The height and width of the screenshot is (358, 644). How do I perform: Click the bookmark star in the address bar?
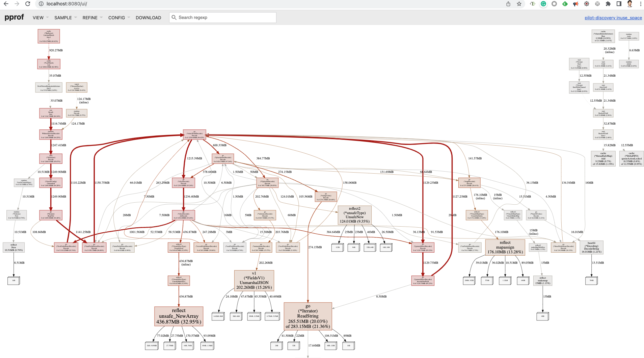[519, 4]
